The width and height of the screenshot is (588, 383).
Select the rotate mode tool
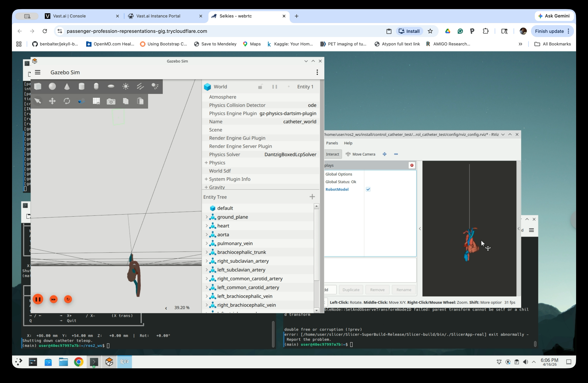pos(67,101)
